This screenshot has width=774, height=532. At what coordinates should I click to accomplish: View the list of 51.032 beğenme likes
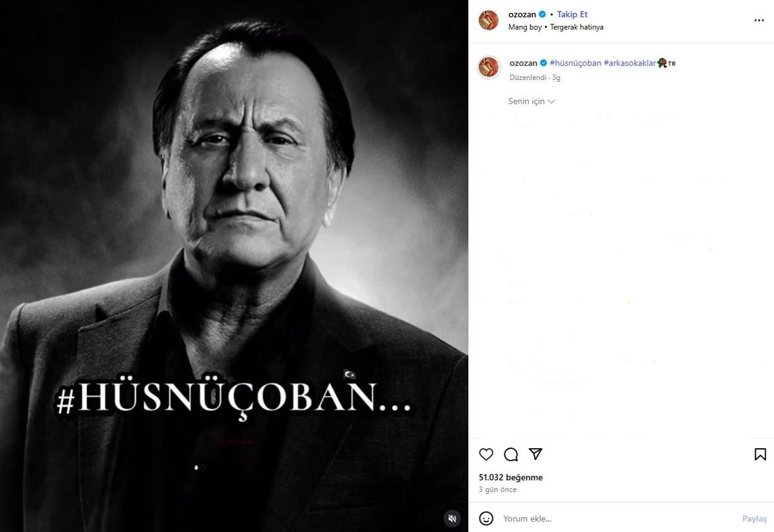pos(510,478)
